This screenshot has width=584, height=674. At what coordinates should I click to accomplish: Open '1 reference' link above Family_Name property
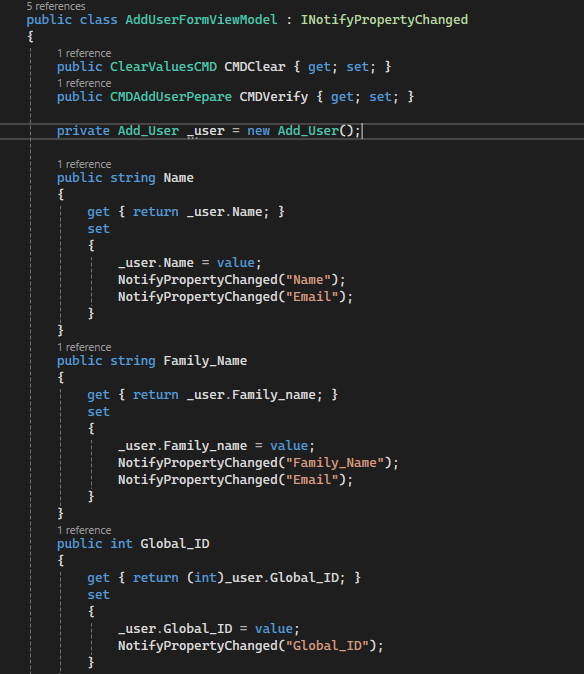coord(84,347)
